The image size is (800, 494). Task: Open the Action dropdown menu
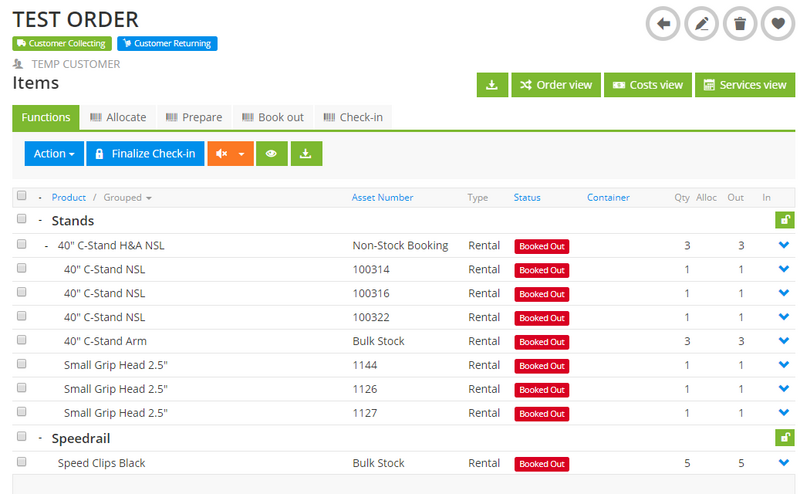tap(53, 154)
